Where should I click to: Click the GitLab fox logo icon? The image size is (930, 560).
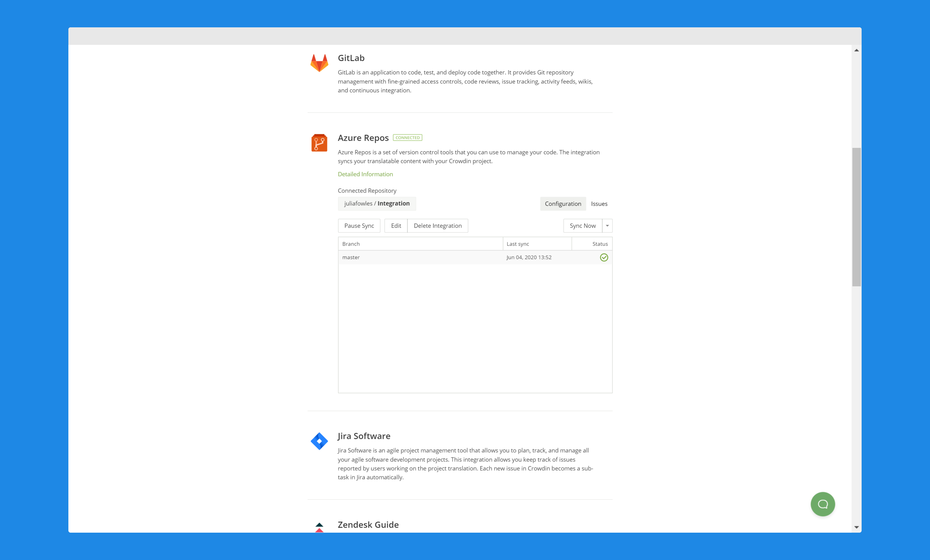319,63
